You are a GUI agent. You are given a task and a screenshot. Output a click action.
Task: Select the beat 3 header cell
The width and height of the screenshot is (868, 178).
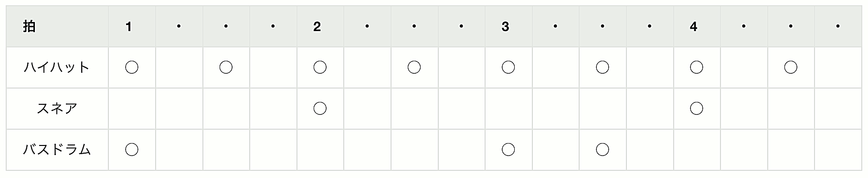click(508, 26)
